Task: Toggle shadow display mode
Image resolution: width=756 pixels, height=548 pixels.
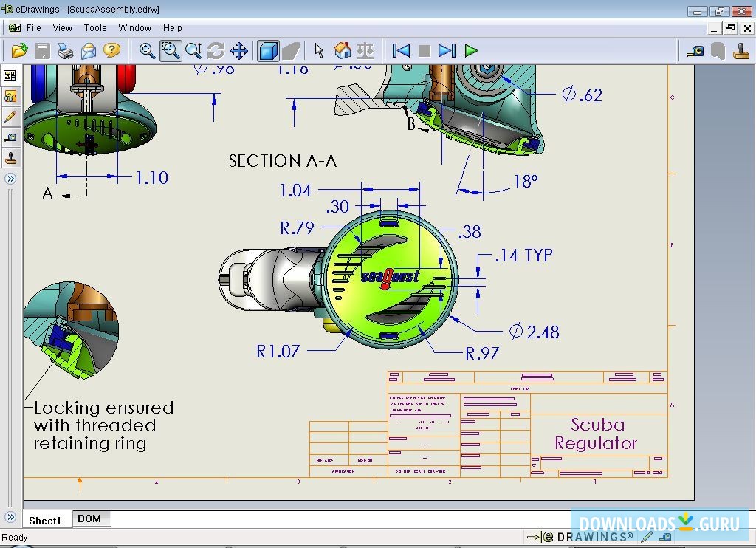Action: pyautogui.click(x=291, y=51)
